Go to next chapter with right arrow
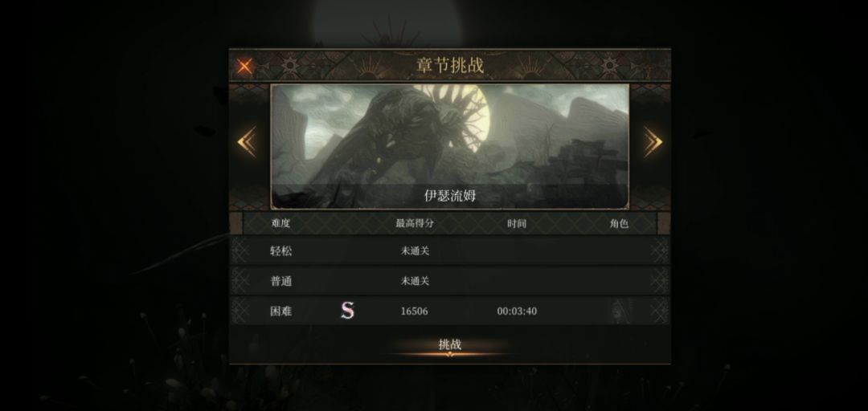This screenshot has width=868, height=411. [653, 141]
